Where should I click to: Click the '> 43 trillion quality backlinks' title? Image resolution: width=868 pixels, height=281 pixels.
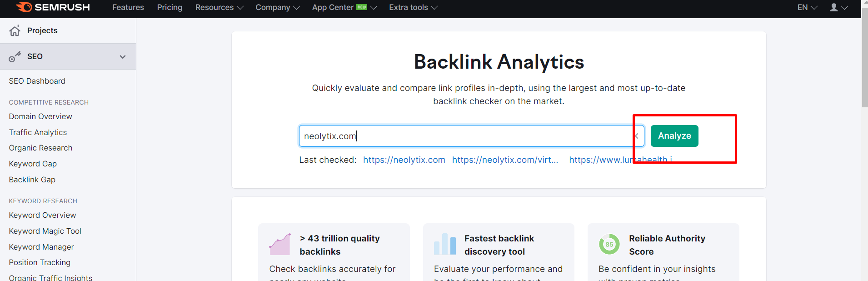pos(340,245)
